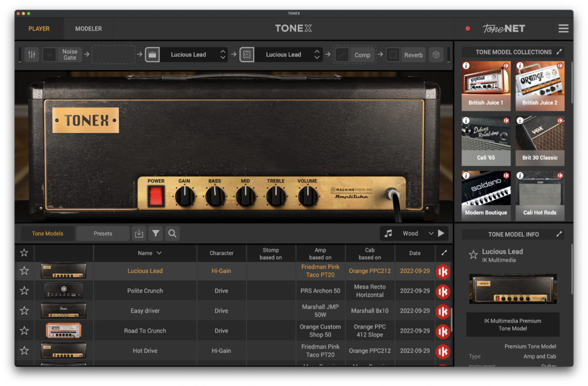
Task: Expand the tone model list view
Action: coord(444,253)
